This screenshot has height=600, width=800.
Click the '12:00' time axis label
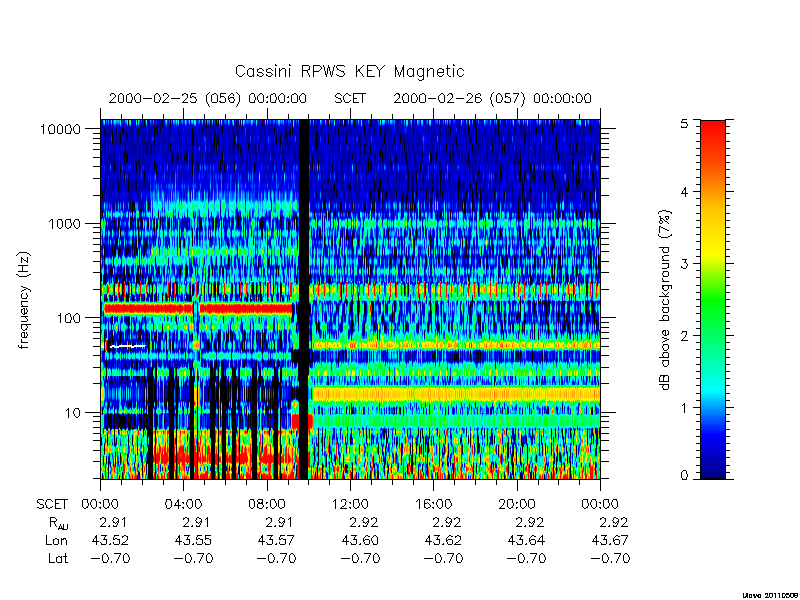tap(350, 505)
